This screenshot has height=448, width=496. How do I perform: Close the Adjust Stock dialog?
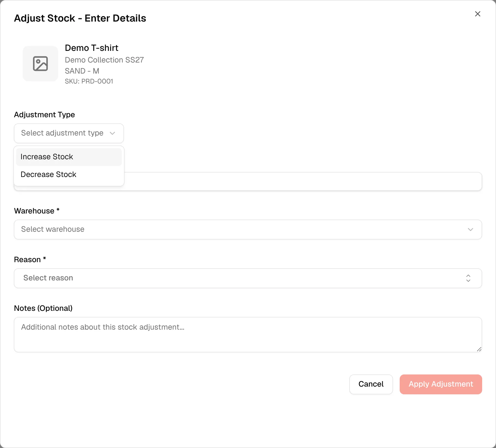point(477,14)
